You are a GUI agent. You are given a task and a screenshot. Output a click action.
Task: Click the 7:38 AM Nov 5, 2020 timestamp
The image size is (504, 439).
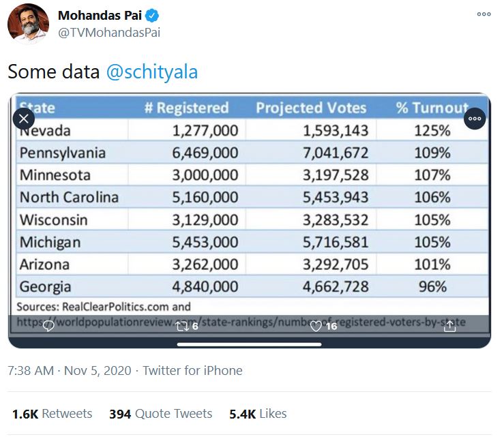click(x=70, y=371)
